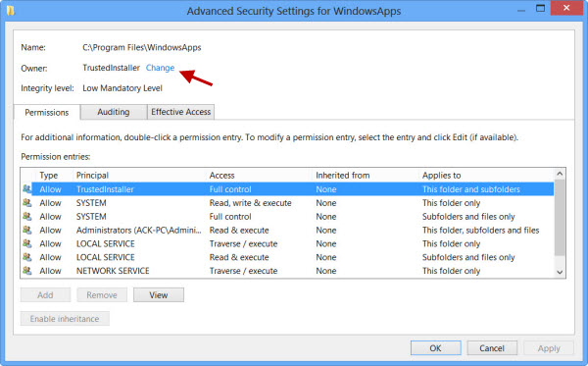Select the Administrators permission entry
Screen dimensions: 588x366
[x=287, y=231]
